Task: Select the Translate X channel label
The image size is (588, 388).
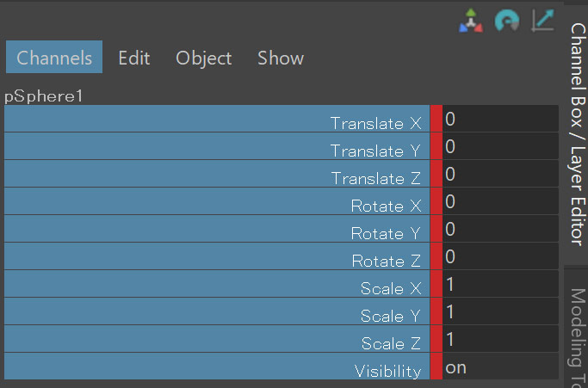Action: pyautogui.click(x=378, y=123)
